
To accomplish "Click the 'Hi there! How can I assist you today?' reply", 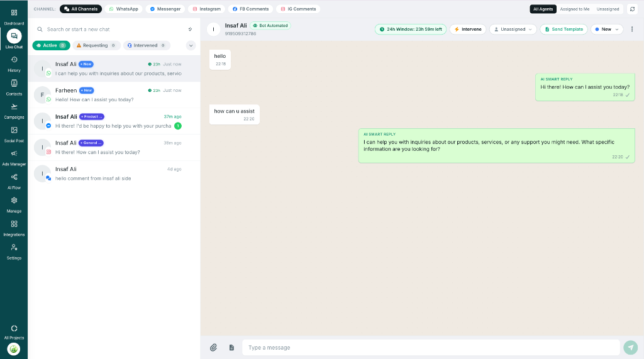I will (585, 87).
